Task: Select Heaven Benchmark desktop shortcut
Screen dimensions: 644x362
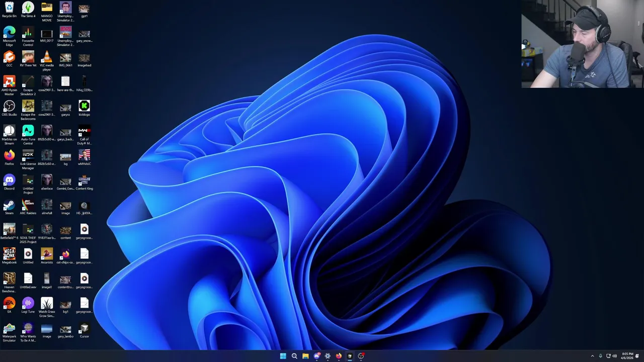Action: (x=9, y=283)
